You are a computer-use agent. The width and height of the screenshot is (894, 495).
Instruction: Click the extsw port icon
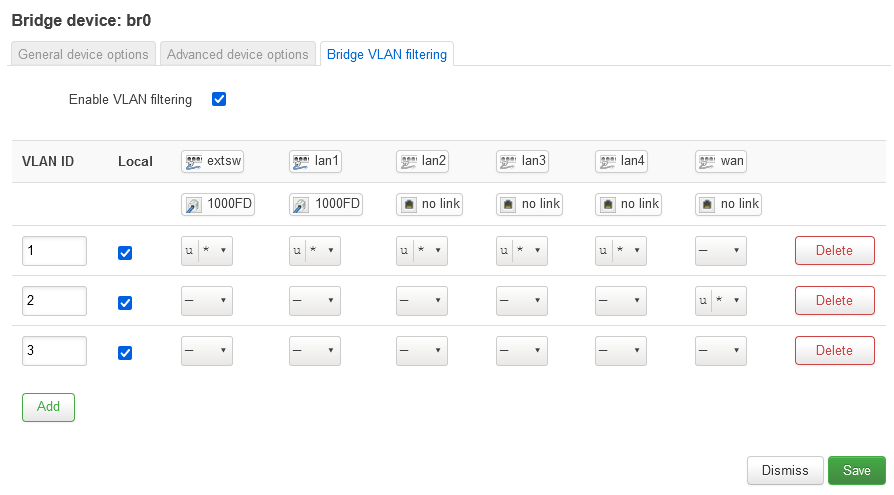point(194,162)
